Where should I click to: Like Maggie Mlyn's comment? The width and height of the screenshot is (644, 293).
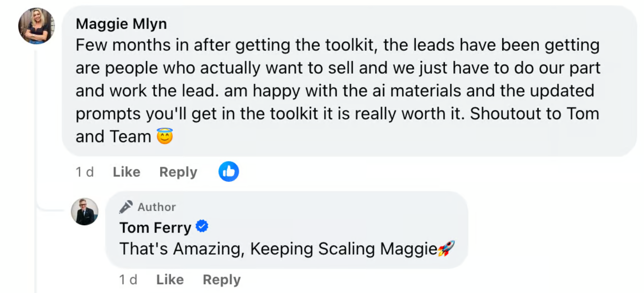pyautogui.click(x=126, y=172)
